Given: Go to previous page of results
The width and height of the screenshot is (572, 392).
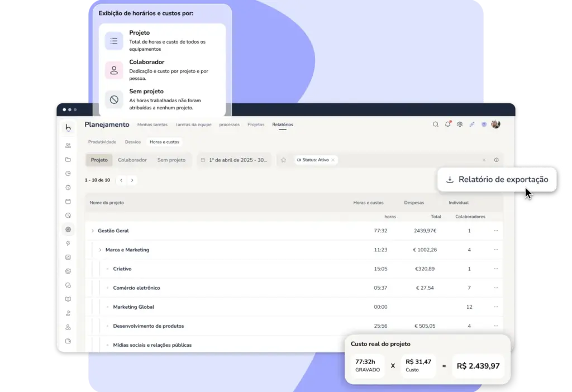Looking at the screenshot, I should tap(121, 180).
